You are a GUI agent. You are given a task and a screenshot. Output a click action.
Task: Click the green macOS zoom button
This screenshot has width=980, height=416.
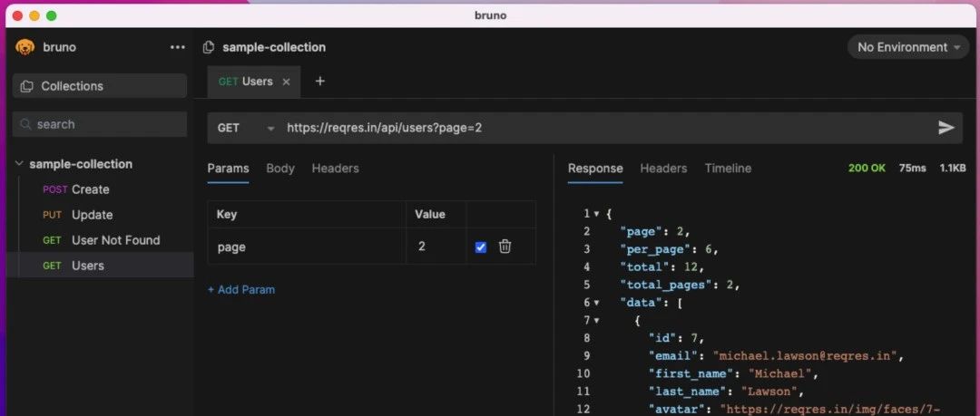click(x=51, y=15)
